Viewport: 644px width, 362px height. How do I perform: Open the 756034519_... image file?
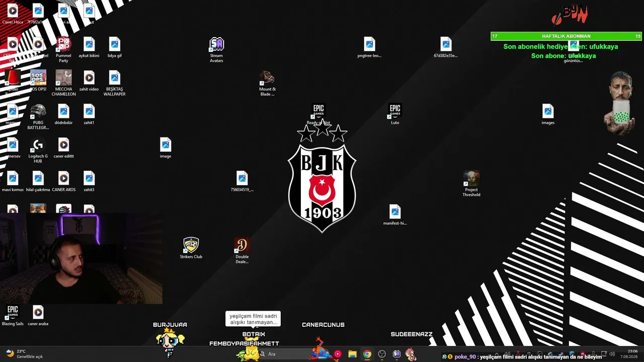pos(242,182)
